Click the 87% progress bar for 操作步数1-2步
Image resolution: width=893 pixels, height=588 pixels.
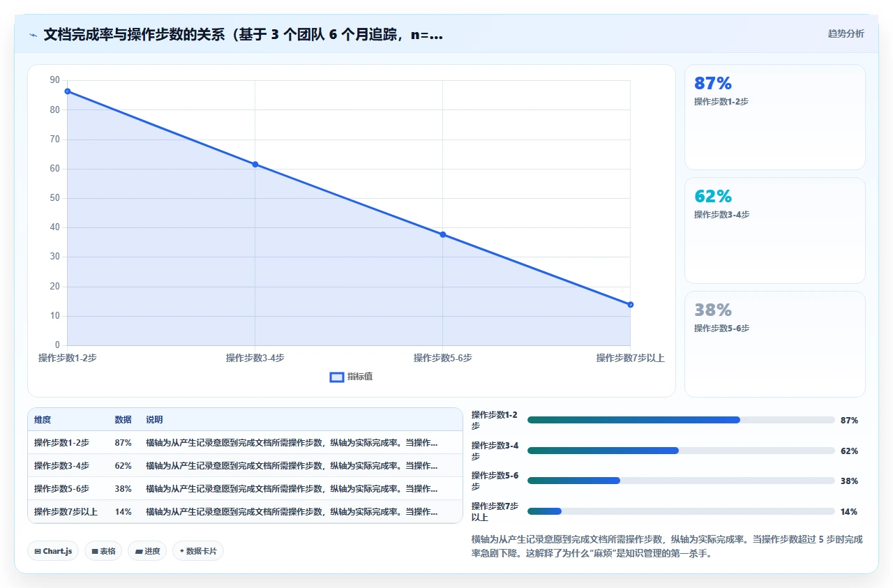(681, 420)
